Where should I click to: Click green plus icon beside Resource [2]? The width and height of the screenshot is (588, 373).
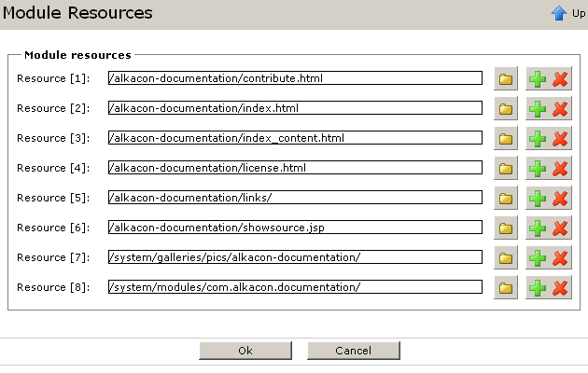coord(538,108)
